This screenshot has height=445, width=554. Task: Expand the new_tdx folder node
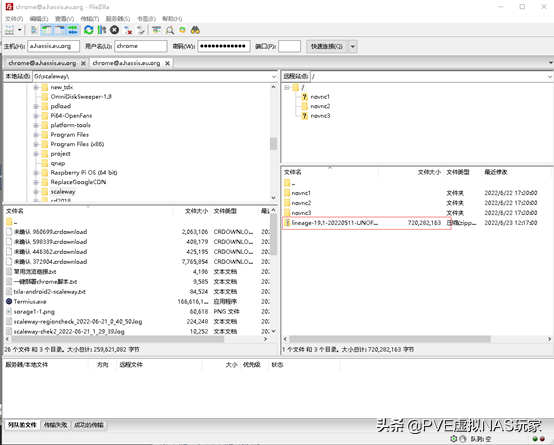click(x=36, y=87)
